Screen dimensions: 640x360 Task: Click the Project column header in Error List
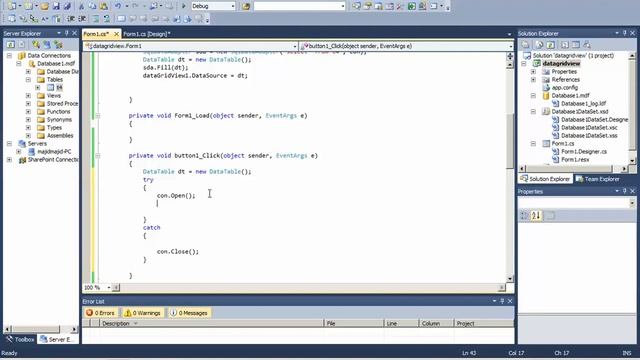tap(484, 323)
